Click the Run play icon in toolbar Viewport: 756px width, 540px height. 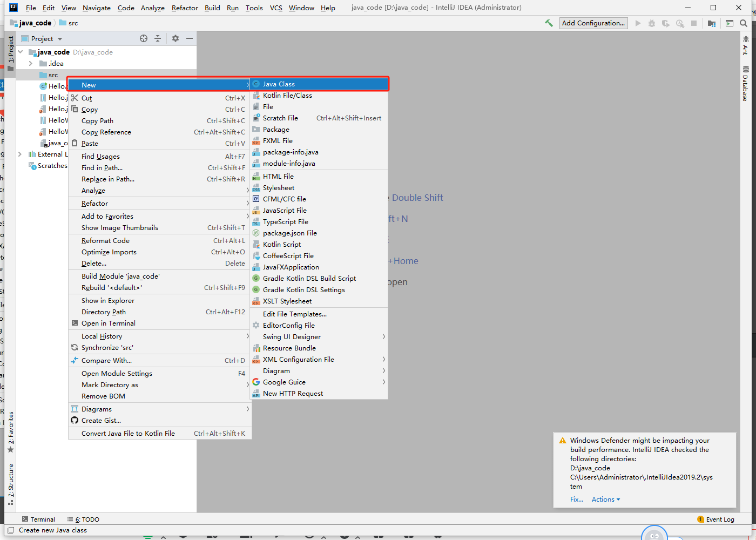638,23
